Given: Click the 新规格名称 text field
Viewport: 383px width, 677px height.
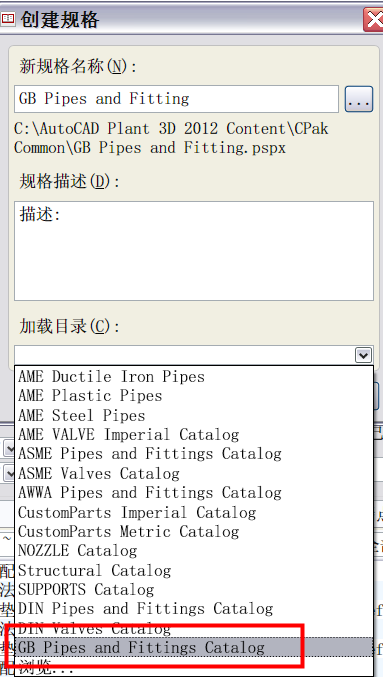Looking at the screenshot, I should click(176, 99).
